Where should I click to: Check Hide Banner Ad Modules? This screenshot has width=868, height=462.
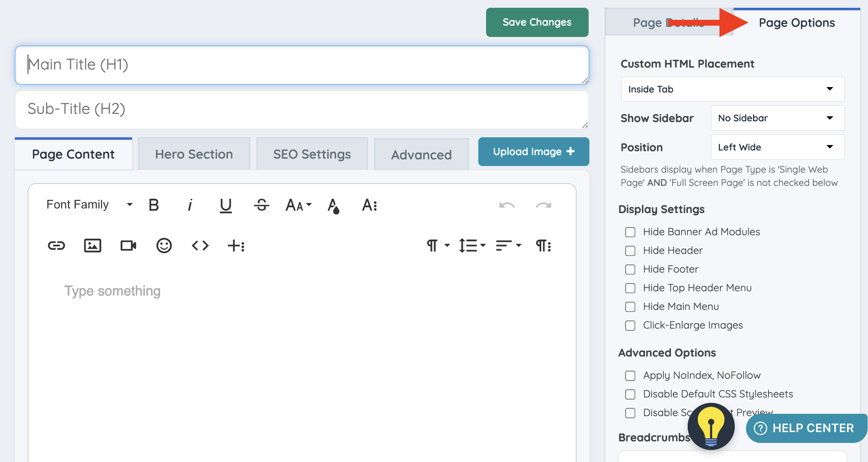tap(630, 232)
